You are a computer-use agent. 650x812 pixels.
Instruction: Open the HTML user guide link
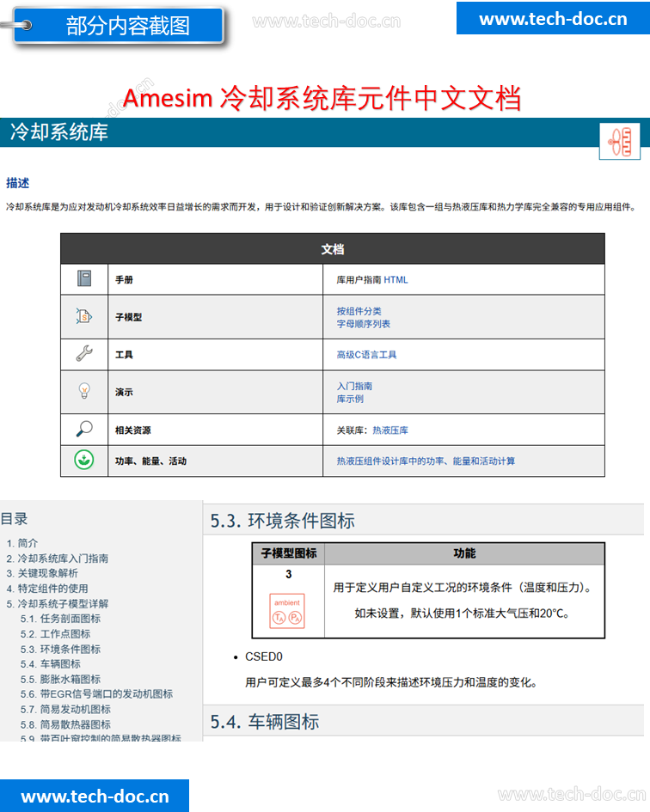396,279
